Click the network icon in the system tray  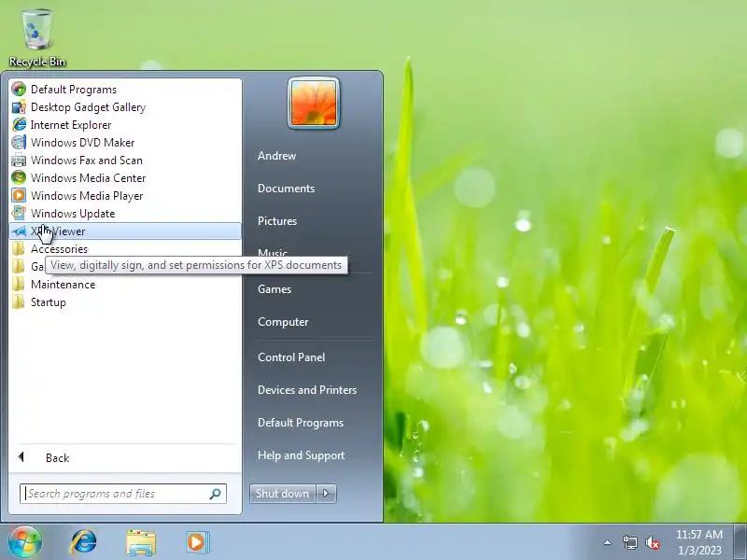pyautogui.click(x=629, y=542)
